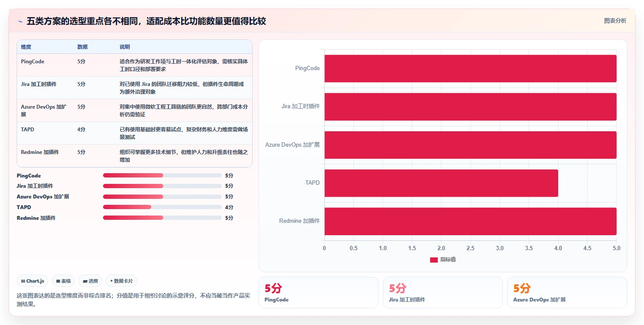Click the 4分 value in TAPD table row
Screen dimensions: 644x325
(81, 129)
